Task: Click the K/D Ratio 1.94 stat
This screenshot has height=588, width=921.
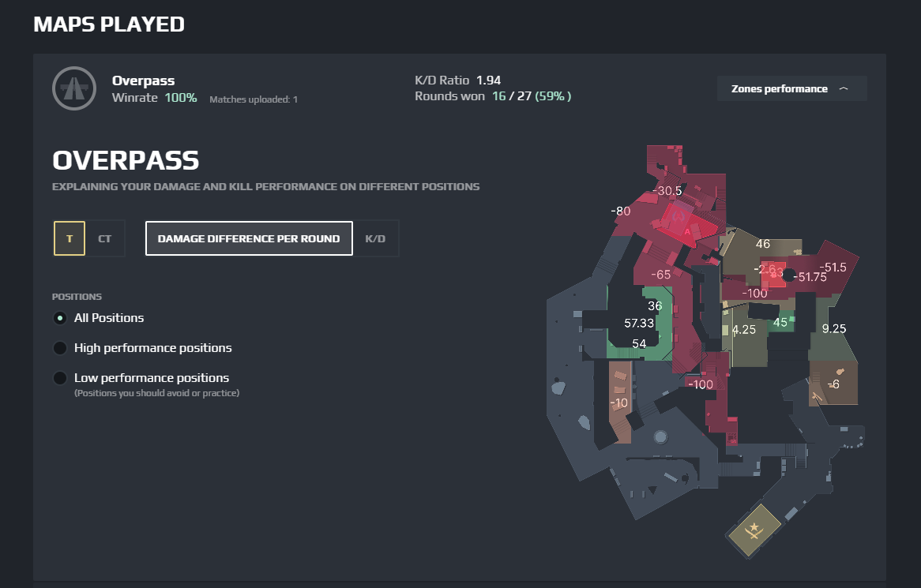Action: (x=457, y=81)
